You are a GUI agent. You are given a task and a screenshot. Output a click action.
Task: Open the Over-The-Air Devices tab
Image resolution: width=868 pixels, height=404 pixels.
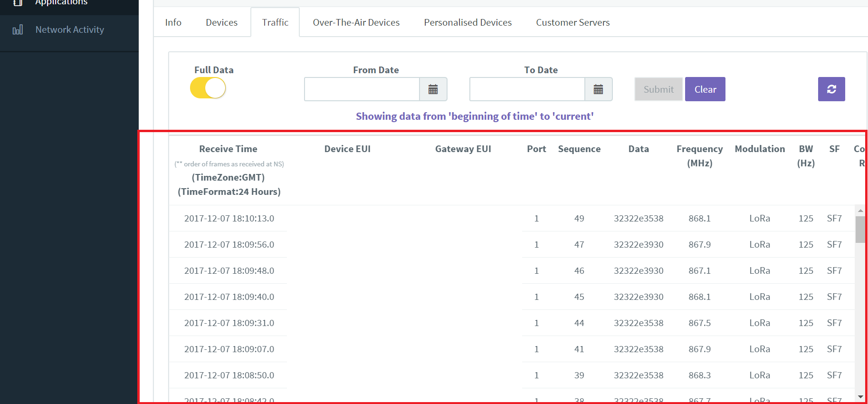[356, 22]
